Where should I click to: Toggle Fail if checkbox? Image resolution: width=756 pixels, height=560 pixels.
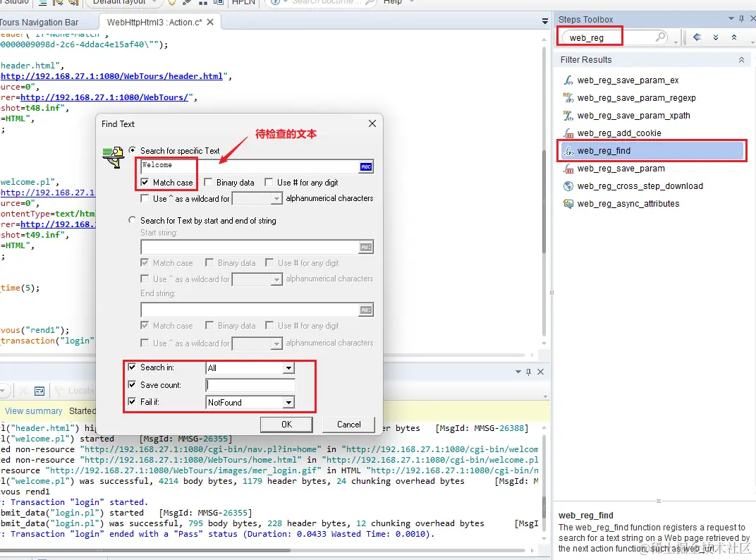[132, 401]
